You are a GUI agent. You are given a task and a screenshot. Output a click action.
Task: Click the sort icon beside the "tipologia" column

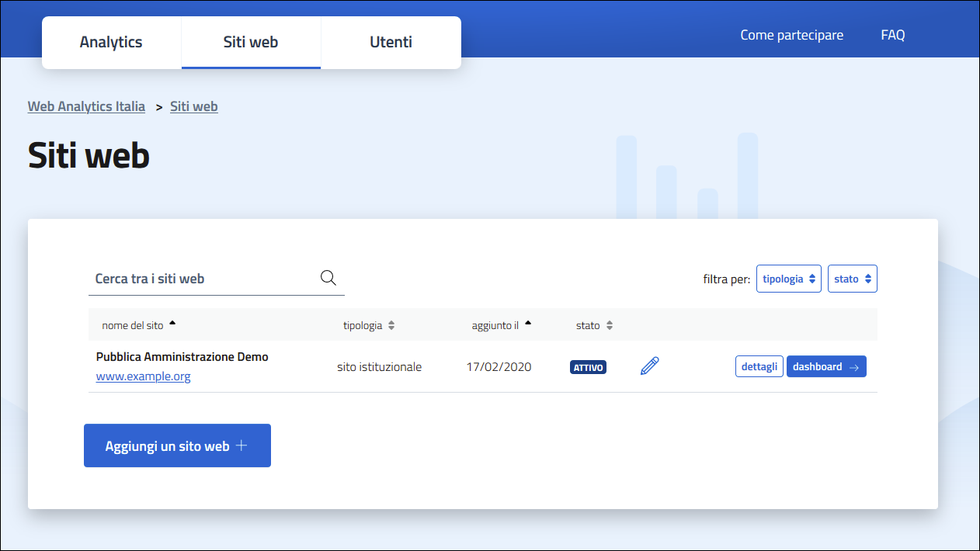[x=391, y=325]
